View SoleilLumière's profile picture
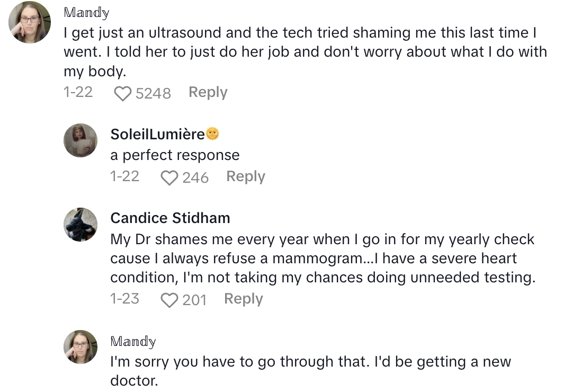Image resolution: width=573 pixels, height=392 pixels. coord(80,140)
